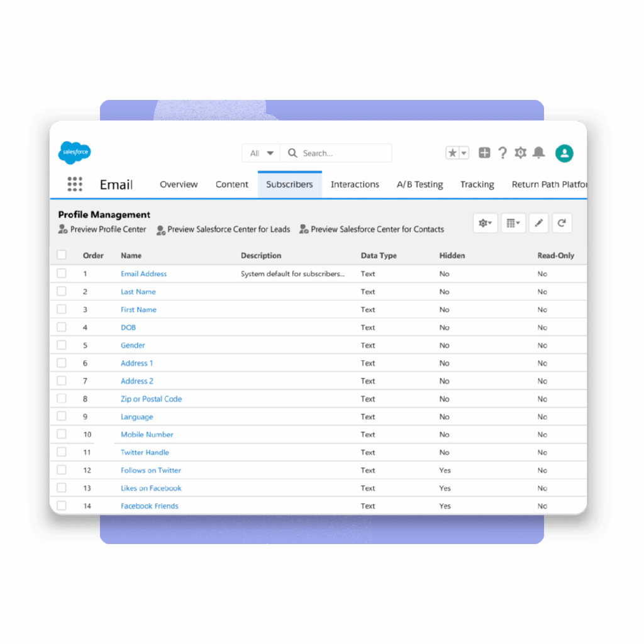Open the setup gear icon in header
The image size is (644, 644).
pos(520,153)
